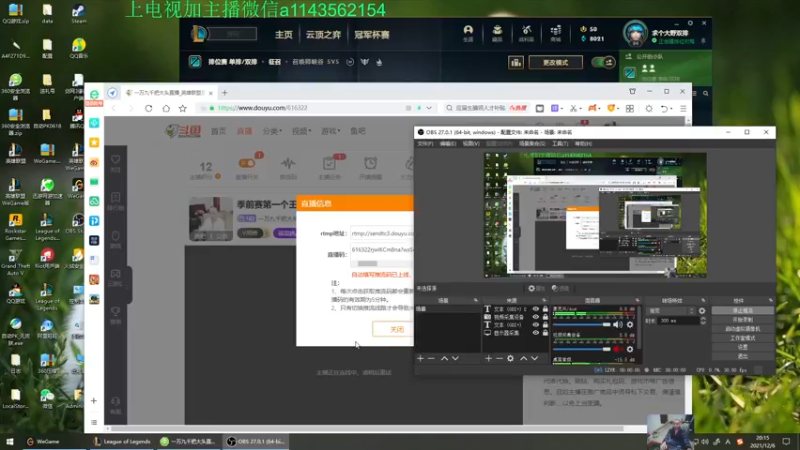The height and width of the screenshot is (450, 800).
Task: Click 停止推流 button in OBS controls
Action: pyautogui.click(x=742, y=310)
